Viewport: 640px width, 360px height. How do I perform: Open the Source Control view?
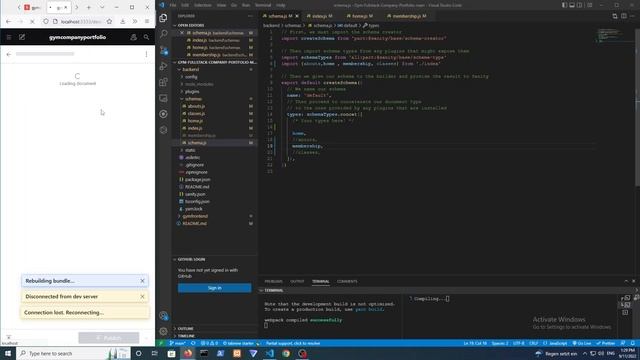[163, 50]
